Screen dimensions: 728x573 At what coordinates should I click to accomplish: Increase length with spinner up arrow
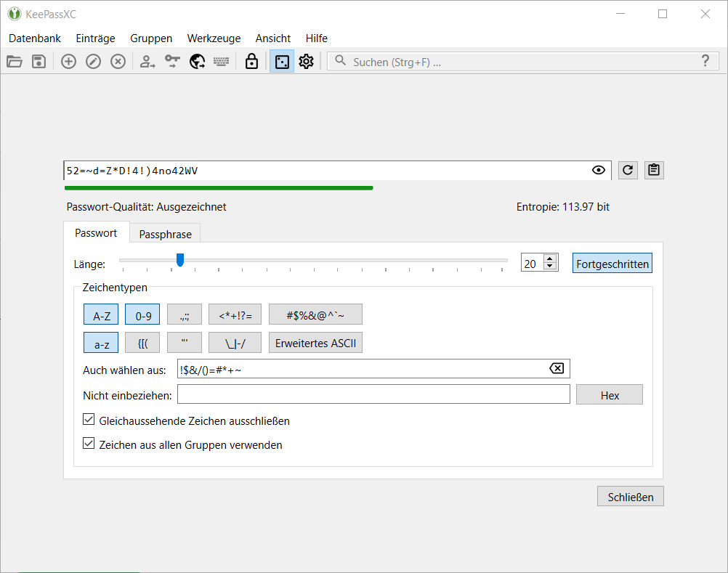click(550, 259)
